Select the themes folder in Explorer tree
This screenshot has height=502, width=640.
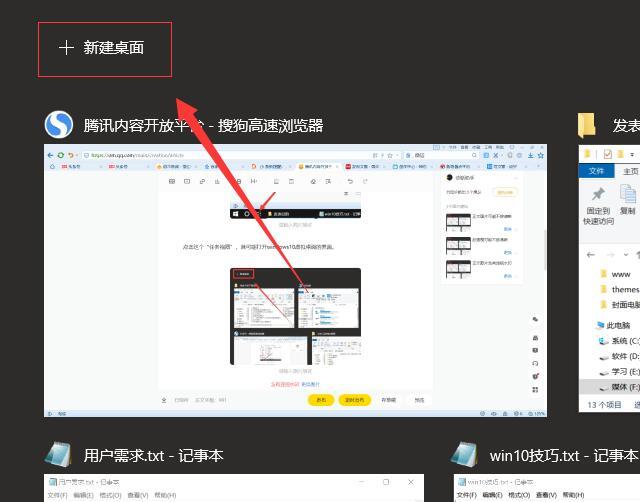(x=619, y=289)
